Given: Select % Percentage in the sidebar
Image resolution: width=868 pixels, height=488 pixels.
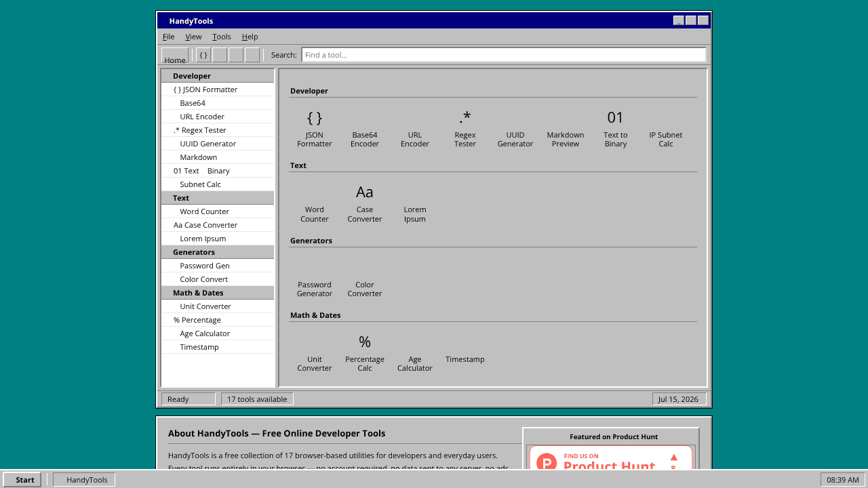Looking at the screenshot, I should click(x=218, y=320).
